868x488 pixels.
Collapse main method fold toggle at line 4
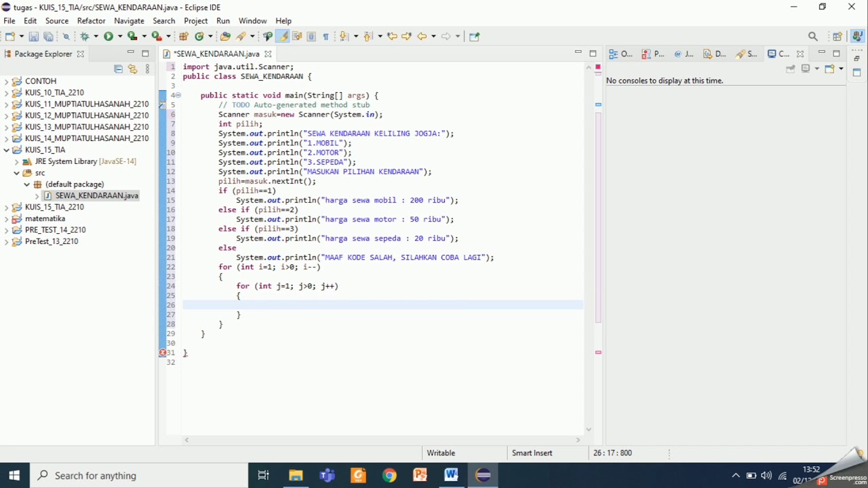(x=178, y=96)
